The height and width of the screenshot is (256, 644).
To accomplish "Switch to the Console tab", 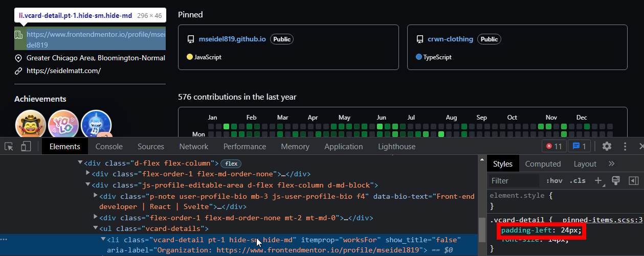I will [x=109, y=146].
